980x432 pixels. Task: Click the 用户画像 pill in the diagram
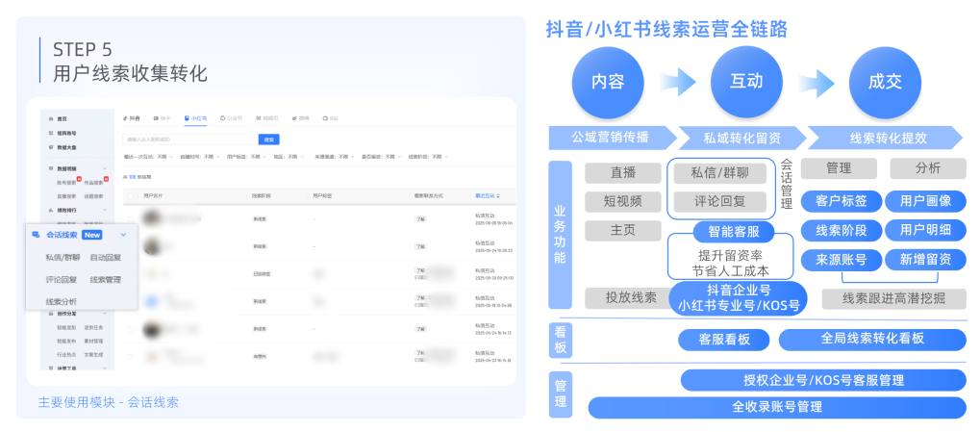(925, 201)
